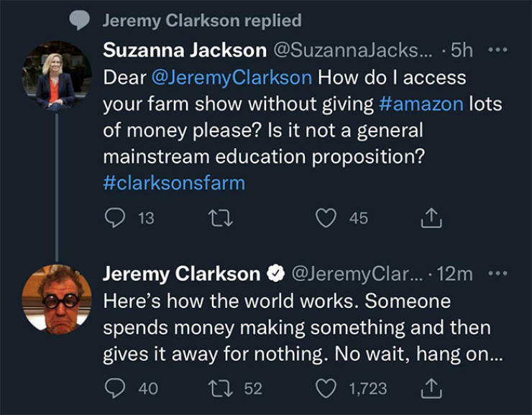
Task: Retweet Jeremy Clarkson's tweet
Action: 220,388
